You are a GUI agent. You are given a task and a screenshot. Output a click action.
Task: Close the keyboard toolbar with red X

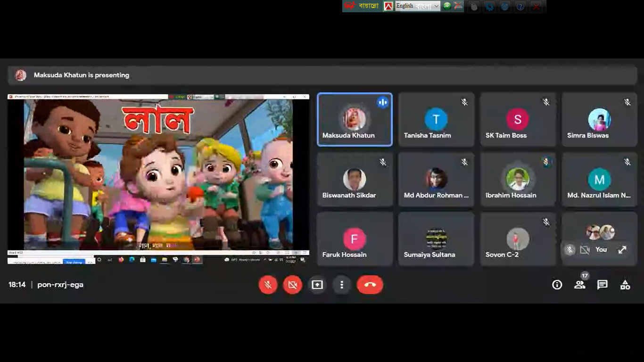pyautogui.click(x=536, y=6)
